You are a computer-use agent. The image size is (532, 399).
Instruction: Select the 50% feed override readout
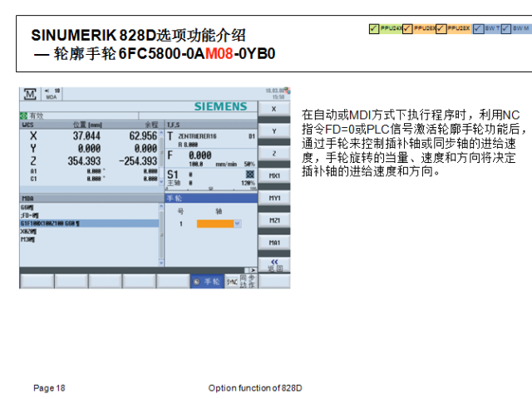pyautogui.click(x=249, y=164)
